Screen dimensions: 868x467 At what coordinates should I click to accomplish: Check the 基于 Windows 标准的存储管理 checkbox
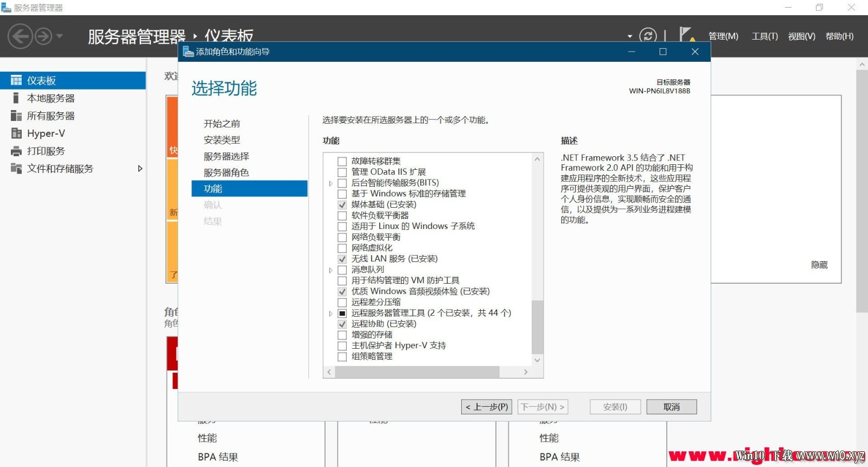tap(342, 194)
